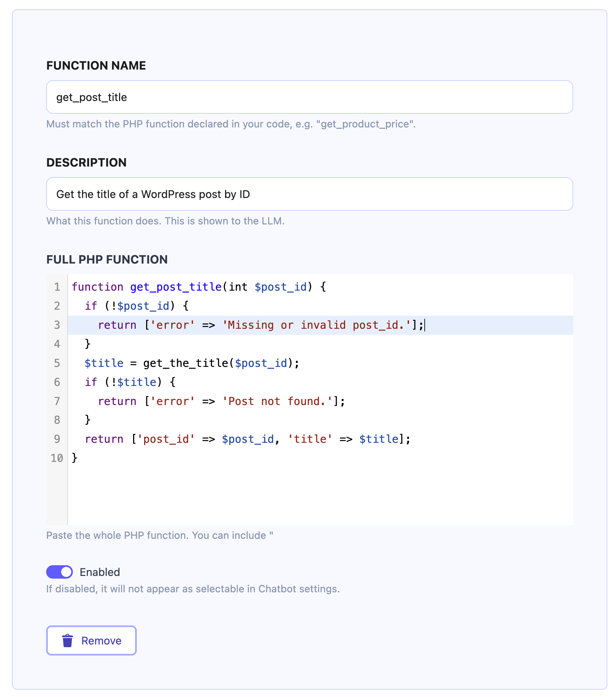Select line number 10 in the gutter
Image resolution: width=616 pixels, height=697 pixels.
[57, 458]
